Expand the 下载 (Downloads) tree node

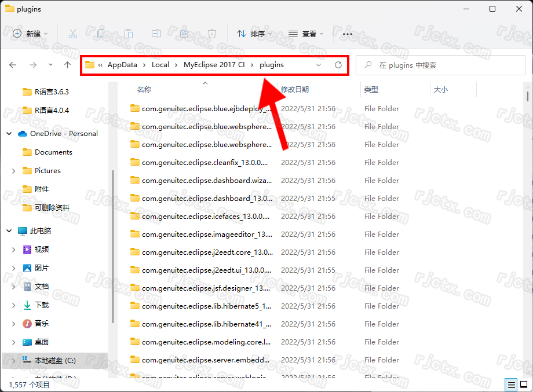pyautogui.click(x=14, y=305)
